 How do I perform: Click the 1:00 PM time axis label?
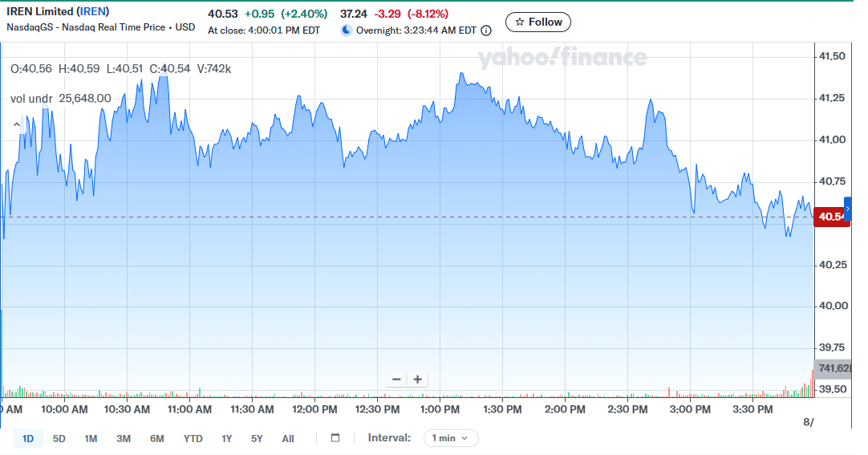click(x=440, y=409)
